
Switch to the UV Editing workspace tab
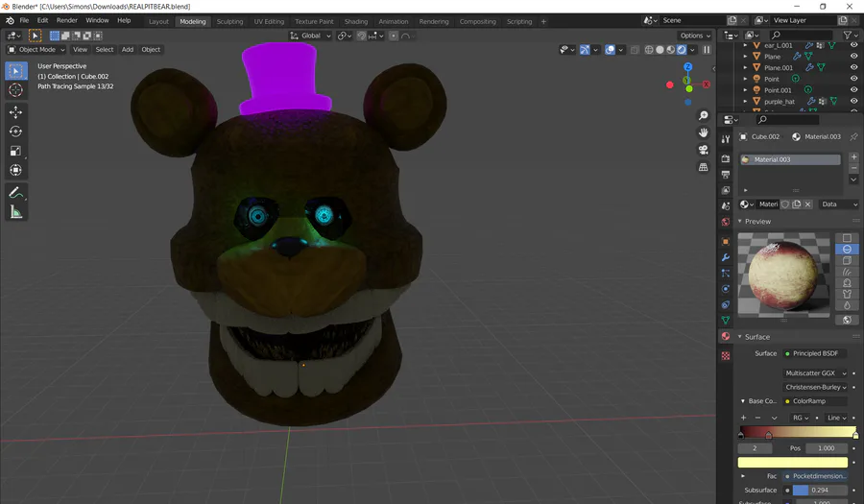[x=269, y=21]
